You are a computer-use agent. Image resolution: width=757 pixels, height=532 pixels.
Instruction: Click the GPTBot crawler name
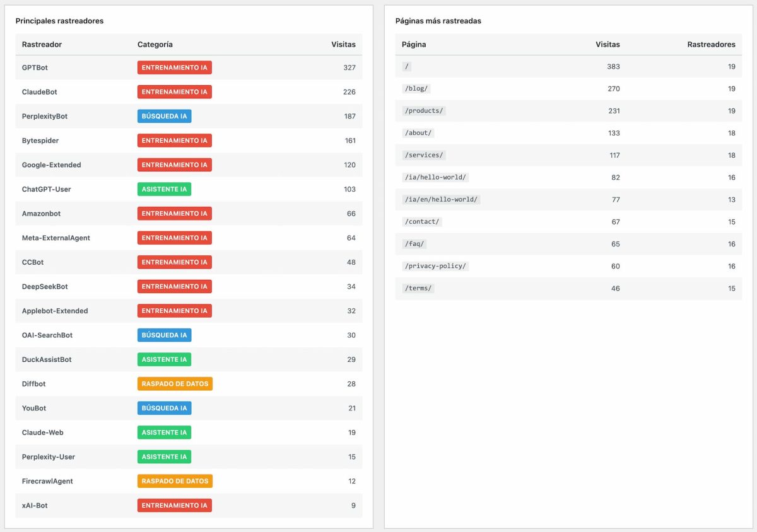point(35,67)
